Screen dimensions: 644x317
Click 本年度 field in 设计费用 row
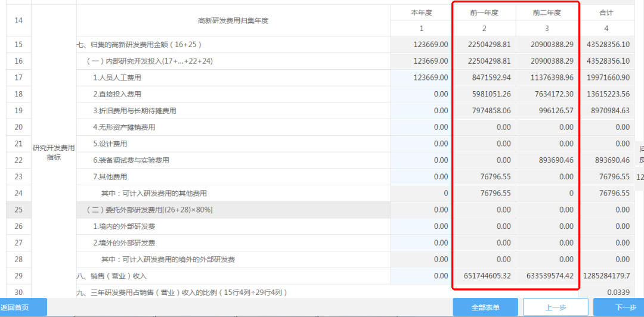tap(422, 144)
